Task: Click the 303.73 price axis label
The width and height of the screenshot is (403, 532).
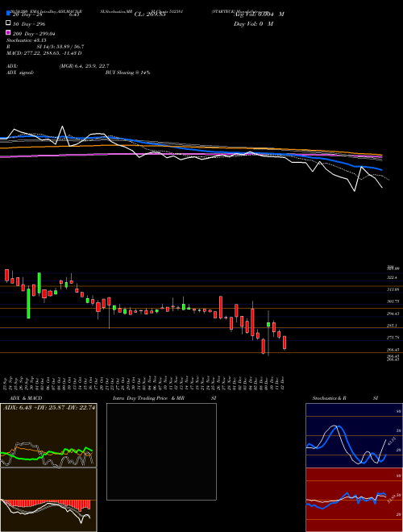Action: tap(393, 301)
